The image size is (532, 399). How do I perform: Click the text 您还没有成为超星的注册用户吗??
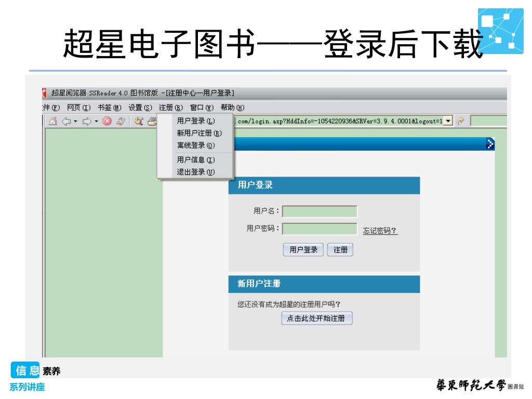click(x=289, y=304)
